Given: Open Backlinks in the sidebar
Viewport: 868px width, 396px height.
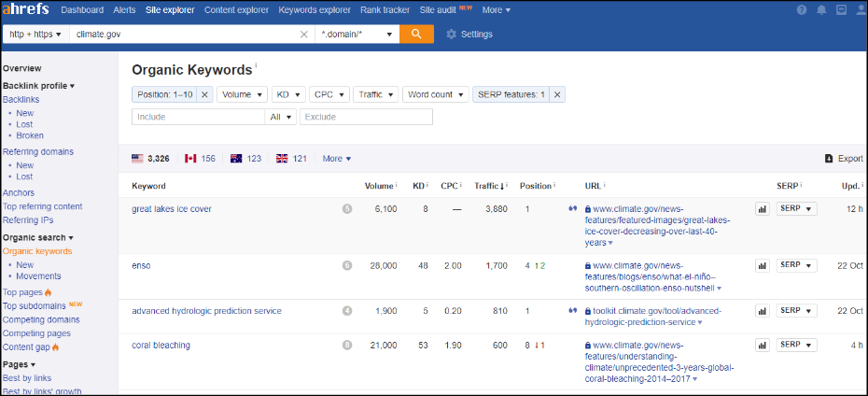Looking at the screenshot, I should coord(21,99).
